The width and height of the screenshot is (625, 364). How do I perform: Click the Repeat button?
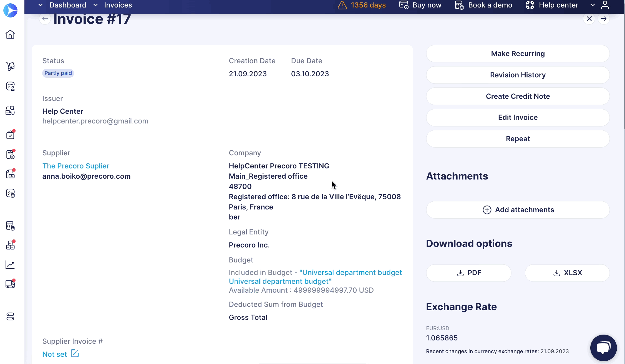518,139
